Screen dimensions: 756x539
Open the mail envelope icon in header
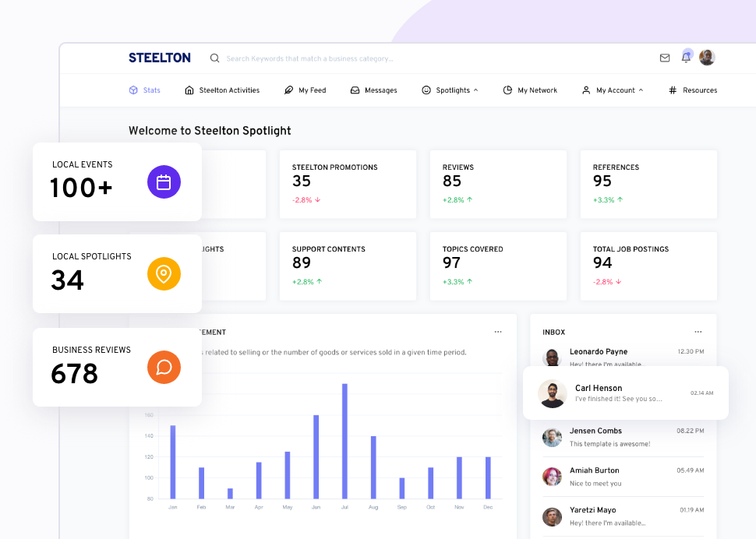coord(665,58)
